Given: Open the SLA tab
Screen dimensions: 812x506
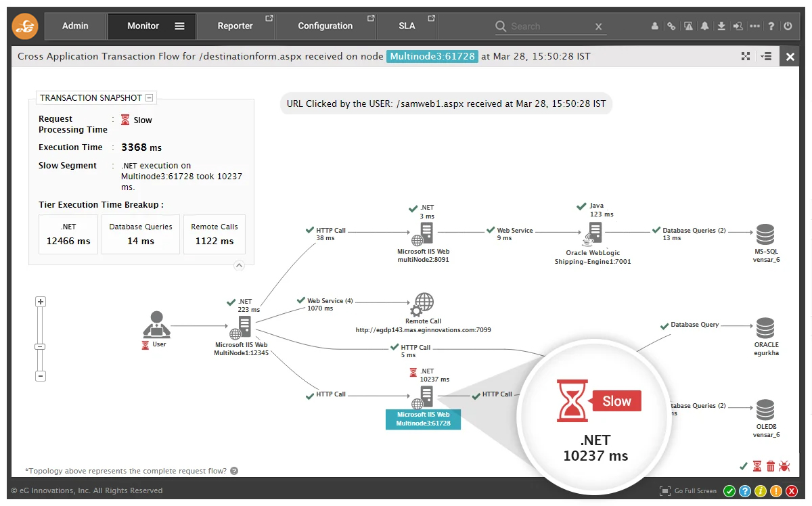Looking at the screenshot, I should (x=407, y=26).
